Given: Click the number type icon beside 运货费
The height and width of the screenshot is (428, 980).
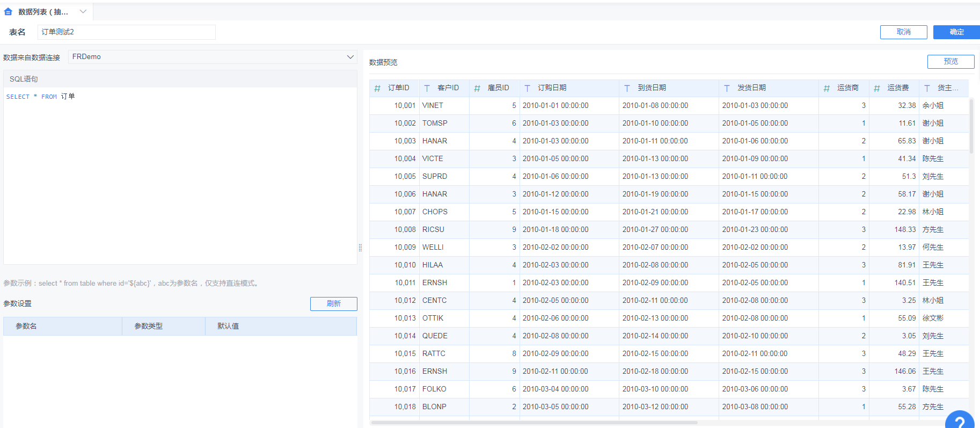Looking at the screenshot, I should [877, 88].
